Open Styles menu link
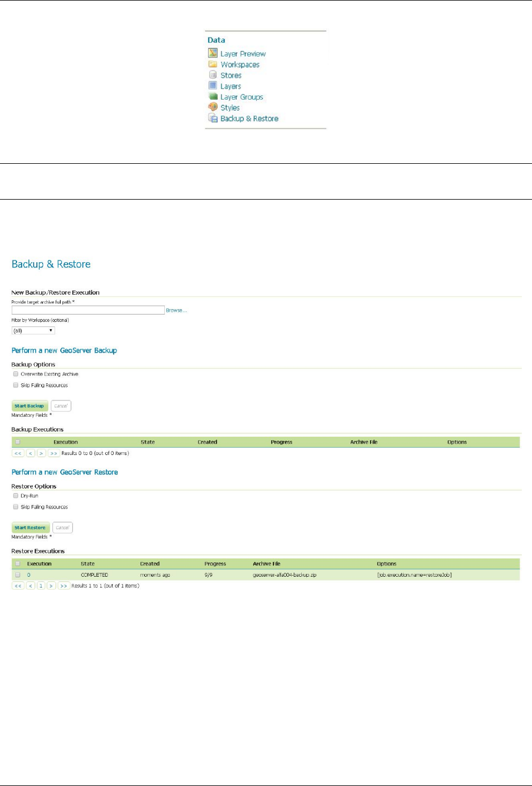The width and height of the screenshot is (532, 786). pos(230,108)
